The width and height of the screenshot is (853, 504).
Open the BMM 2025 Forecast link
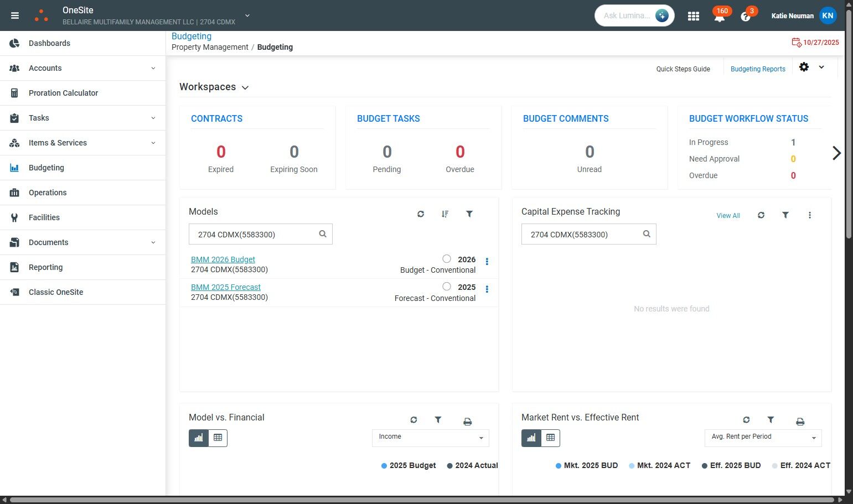pos(226,287)
